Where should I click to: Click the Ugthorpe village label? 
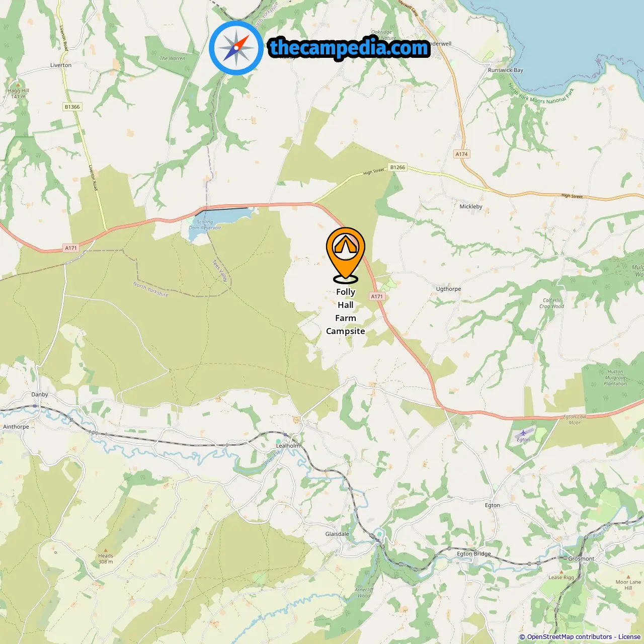[448, 289]
